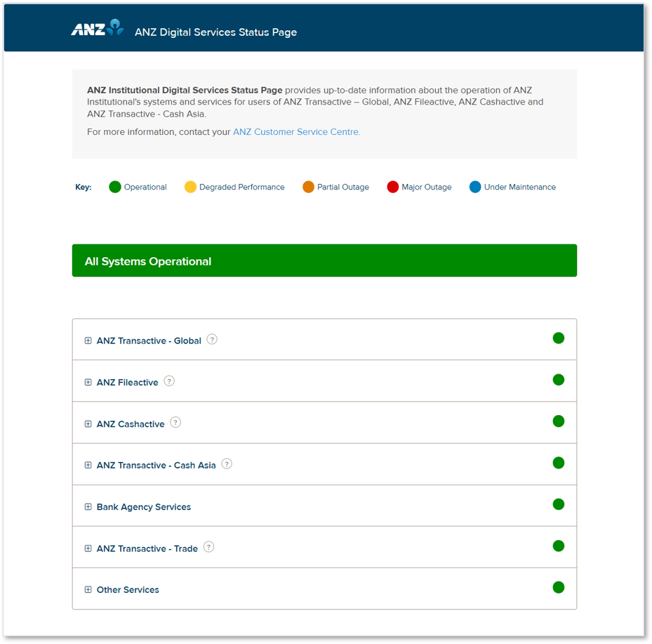Click the help icon beside ANZ Cashactive

coord(175,423)
